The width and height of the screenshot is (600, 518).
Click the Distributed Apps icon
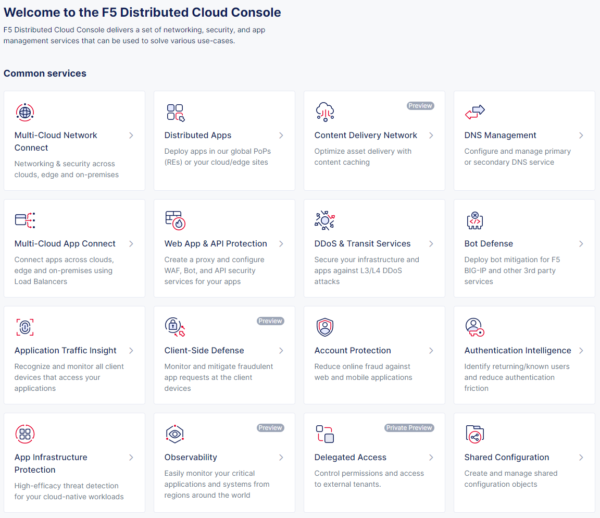pos(175,112)
